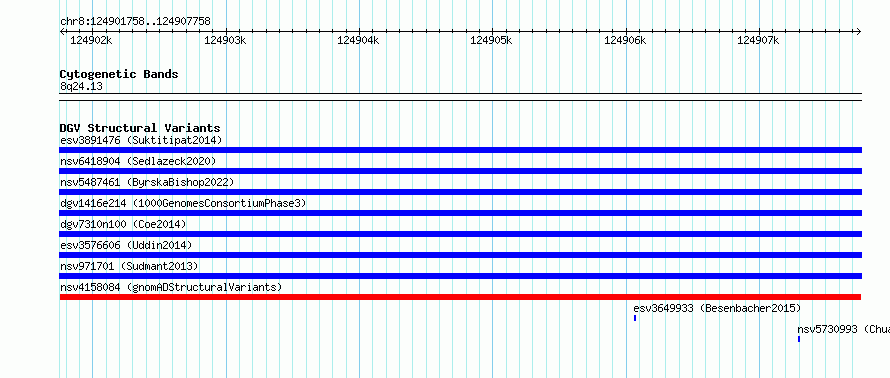Click the 124906k ruler label
This screenshot has width=890, height=378.
[625, 40]
